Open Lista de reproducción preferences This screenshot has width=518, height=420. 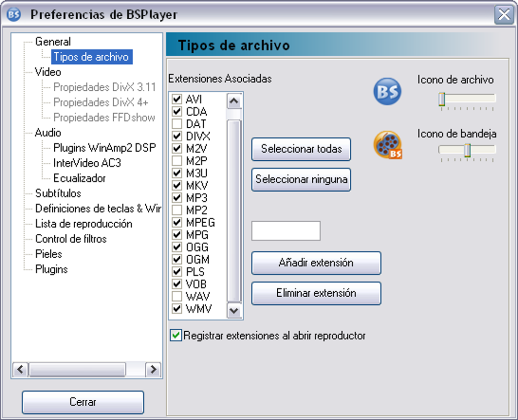coord(84,224)
